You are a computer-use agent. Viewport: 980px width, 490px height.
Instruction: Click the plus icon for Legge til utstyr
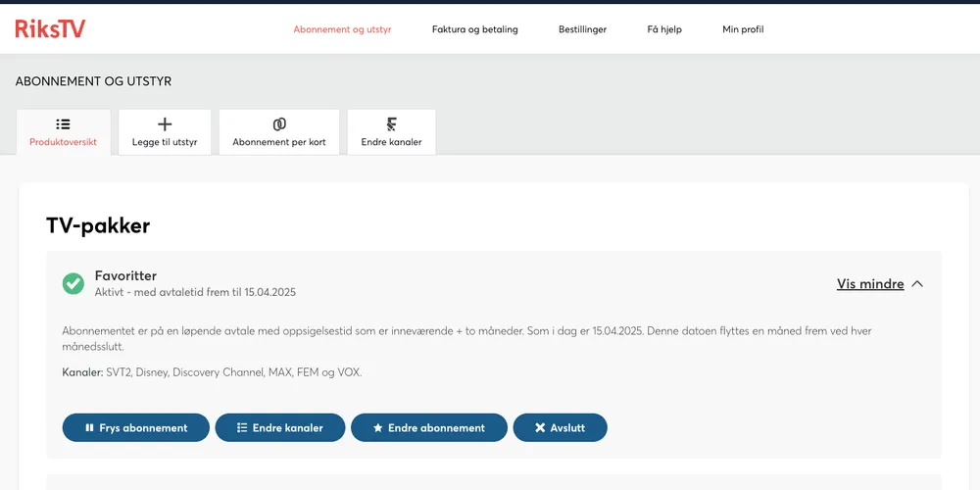coord(165,124)
